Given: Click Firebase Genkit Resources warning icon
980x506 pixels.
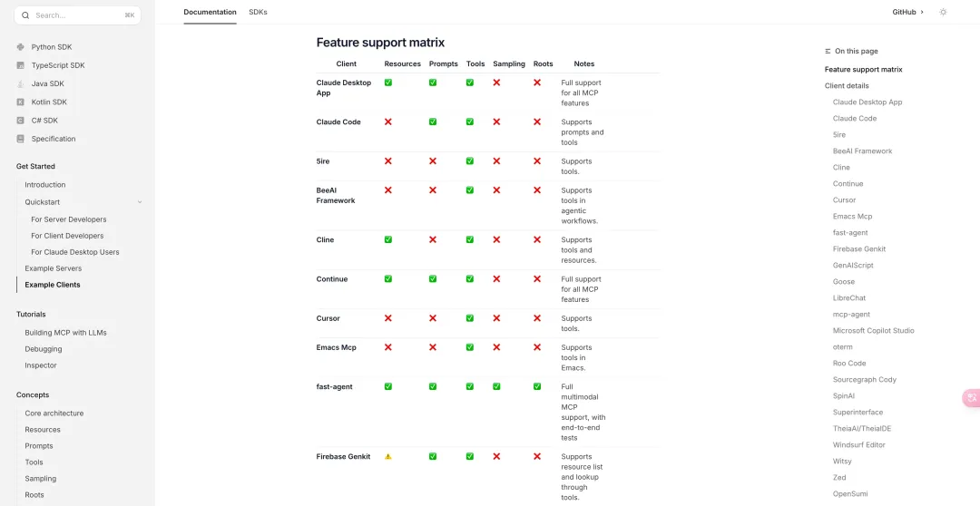Looking at the screenshot, I should point(388,457).
